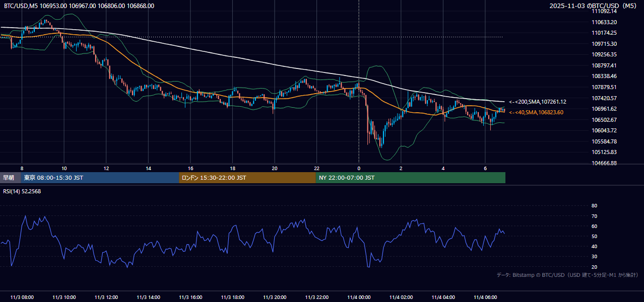Click the 11/4 06:00 time label
This screenshot has width=644, height=302.
tap(485, 297)
